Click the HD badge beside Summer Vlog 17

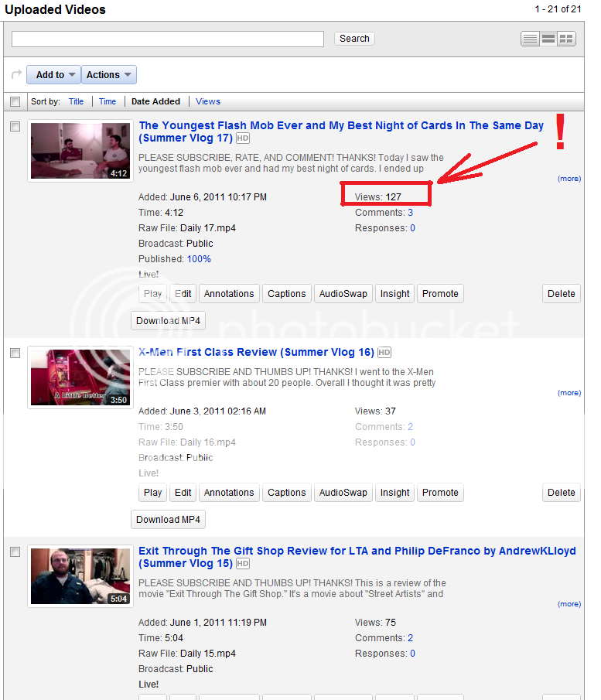pos(243,138)
